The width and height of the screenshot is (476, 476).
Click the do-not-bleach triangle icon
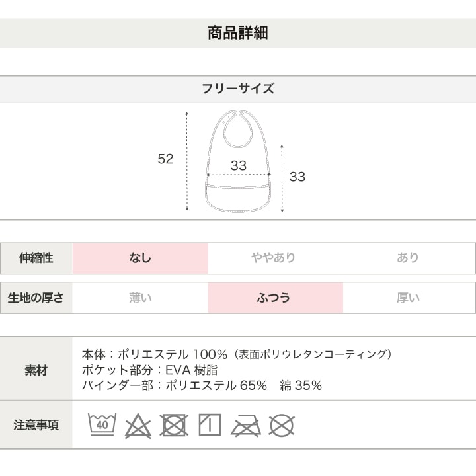(138, 426)
